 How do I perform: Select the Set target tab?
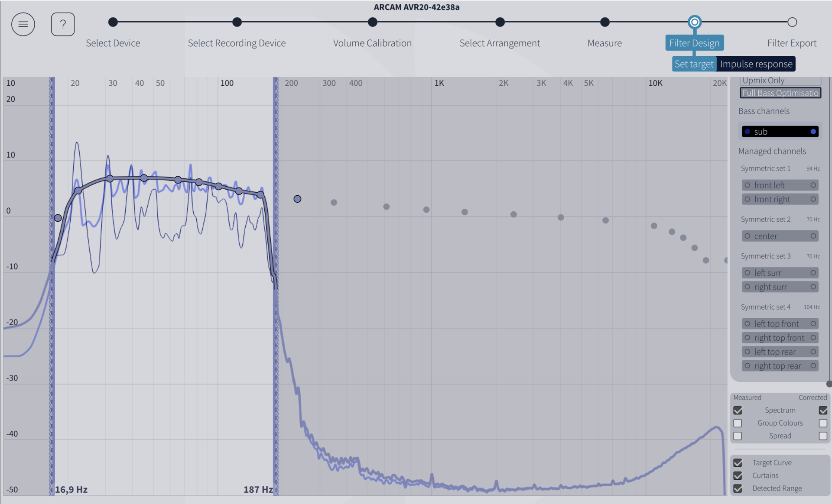(694, 64)
